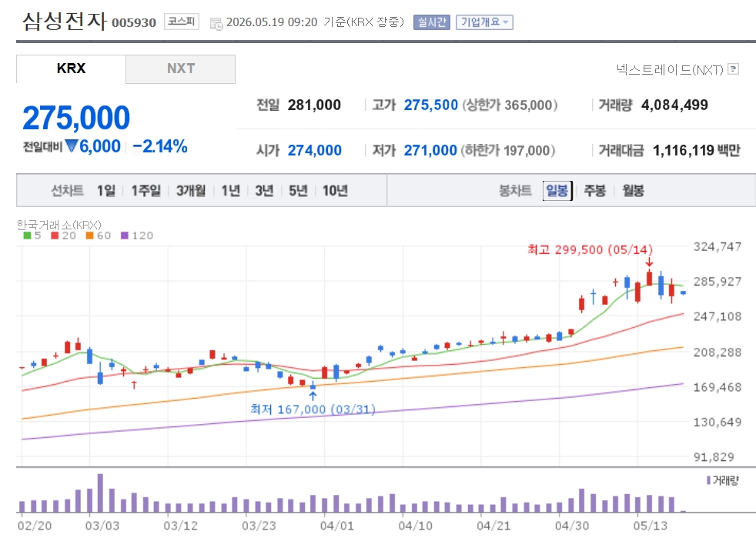
Task: Show the 1일 line chart
Action: click(x=106, y=190)
